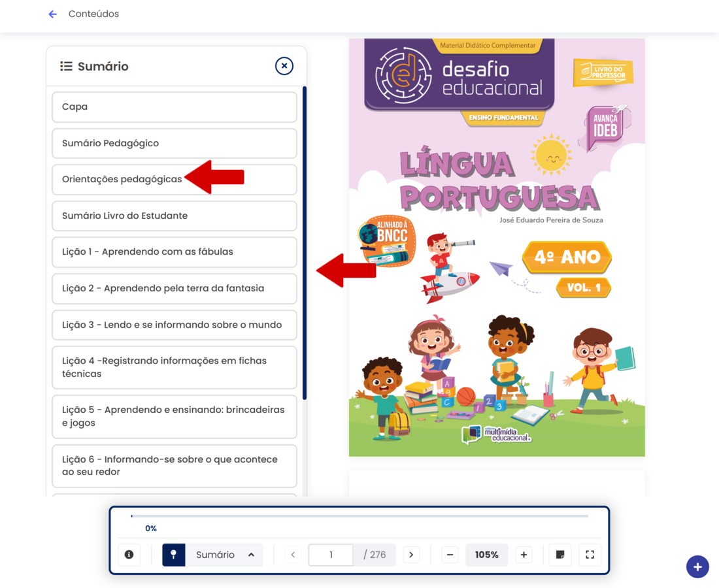This screenshot has width=719, height=588.
Task: Zoom out with the minus button
Action: point(450,555)
